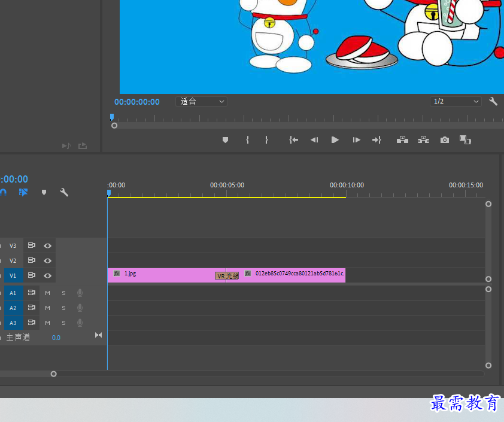Target the V3 track header
504x422 pixels.
click(x=13, y=246)
